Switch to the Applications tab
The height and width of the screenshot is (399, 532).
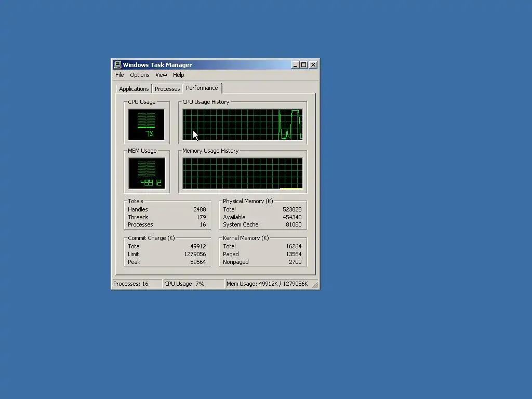click(134, 89)
